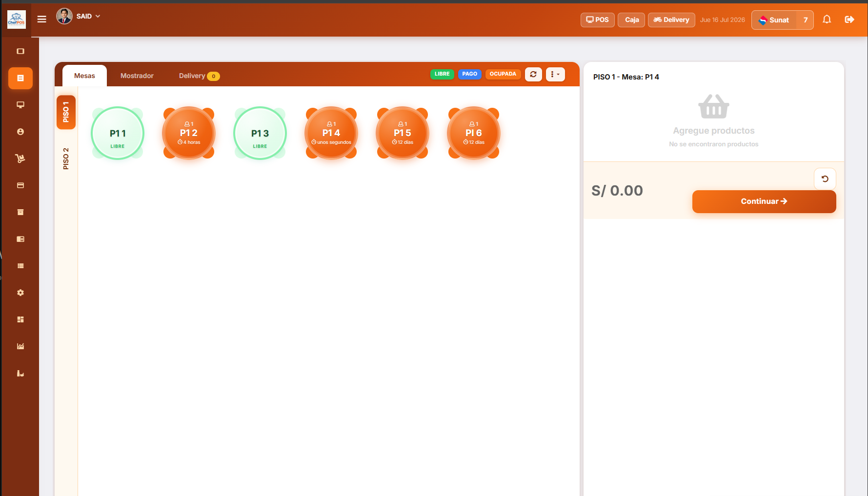
Task: Open the monitor icon in sidebar
Action: point(20,105)
